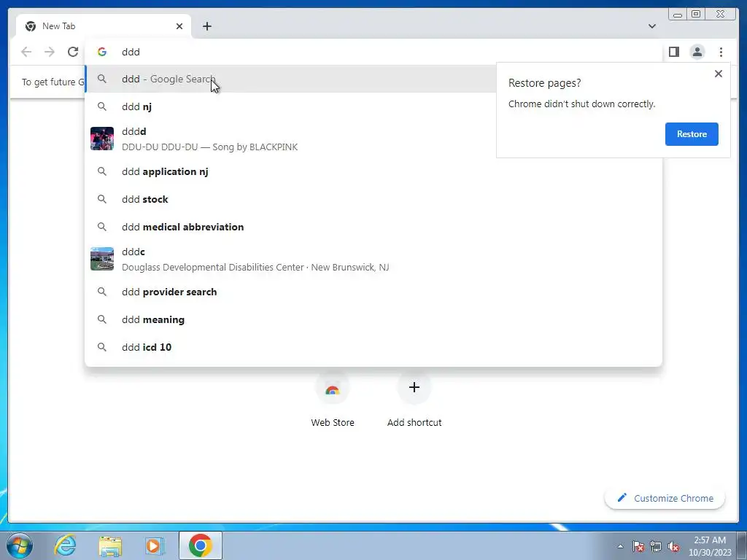Viewport: 747px width, 560px height.
Task: Show hidden system tray icons
Action: 620,546
